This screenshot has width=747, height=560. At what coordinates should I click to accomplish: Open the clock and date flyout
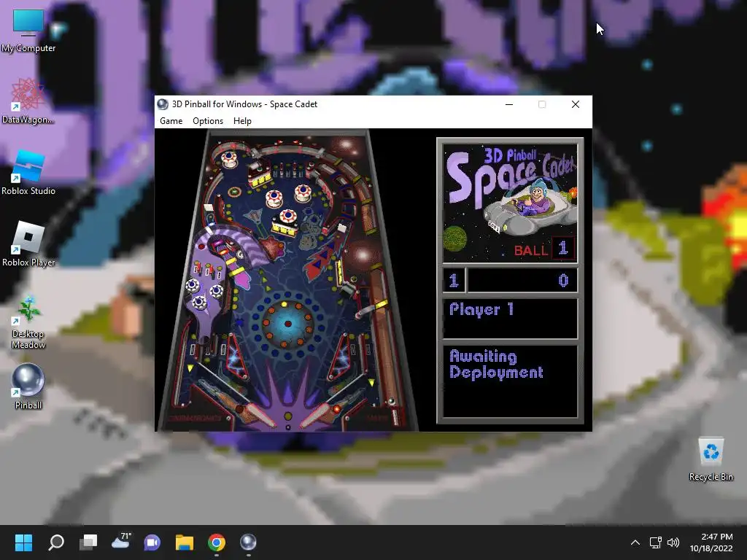tap(711, 542)
